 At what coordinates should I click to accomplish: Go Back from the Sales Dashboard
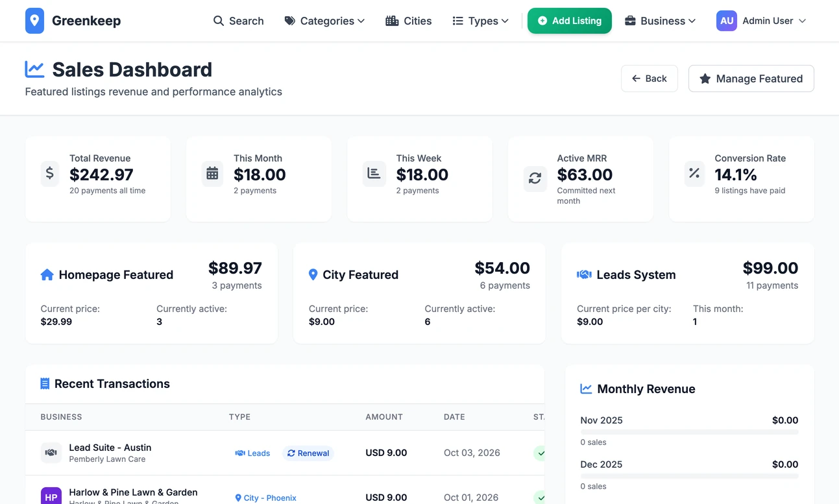pyautogui.click(x=650, y=78)
